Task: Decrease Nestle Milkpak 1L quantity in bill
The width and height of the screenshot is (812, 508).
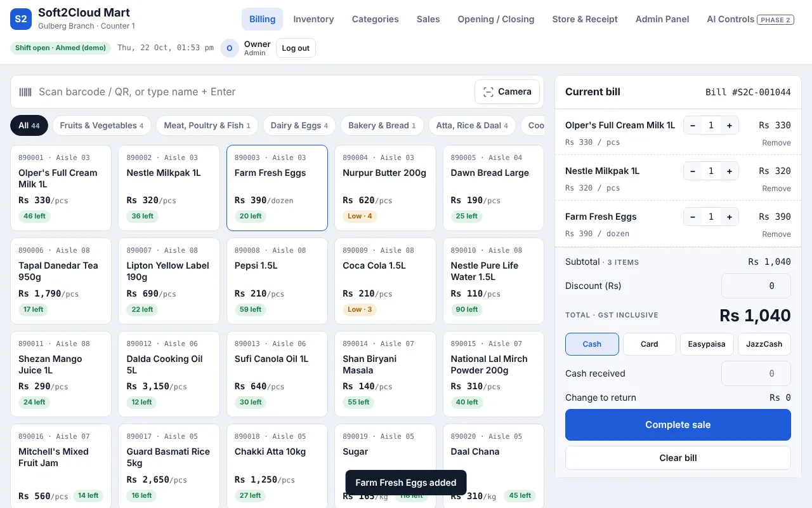Action: tap(693, 171)
